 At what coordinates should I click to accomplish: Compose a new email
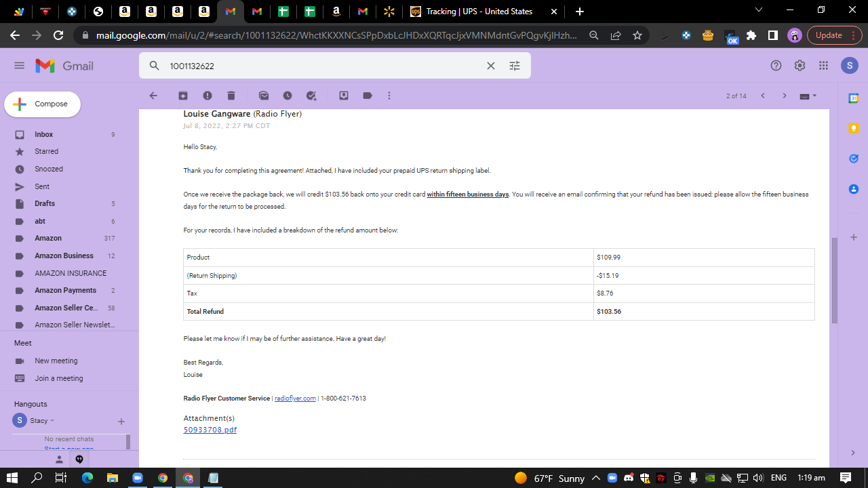coord(42,104)
